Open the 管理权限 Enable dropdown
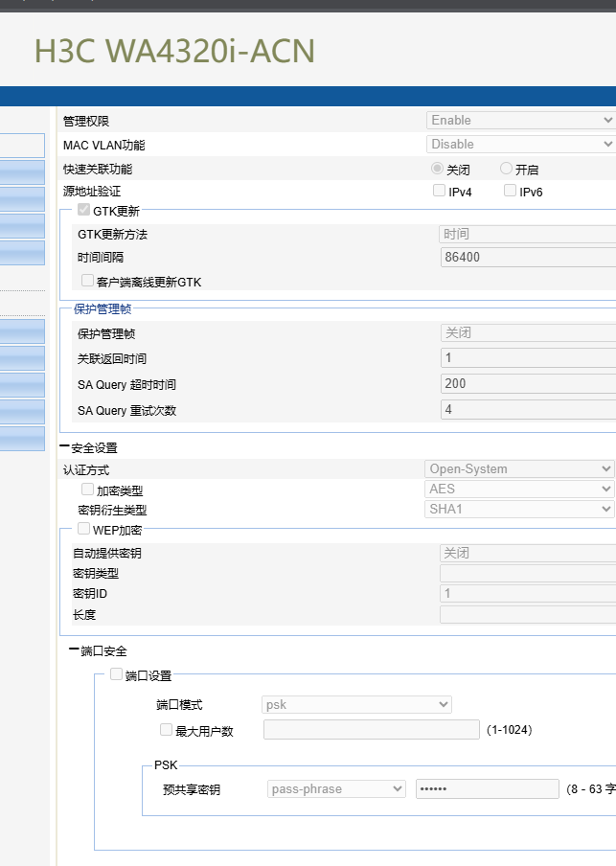Viewport: 616px width, 866px height. (520, 120)
